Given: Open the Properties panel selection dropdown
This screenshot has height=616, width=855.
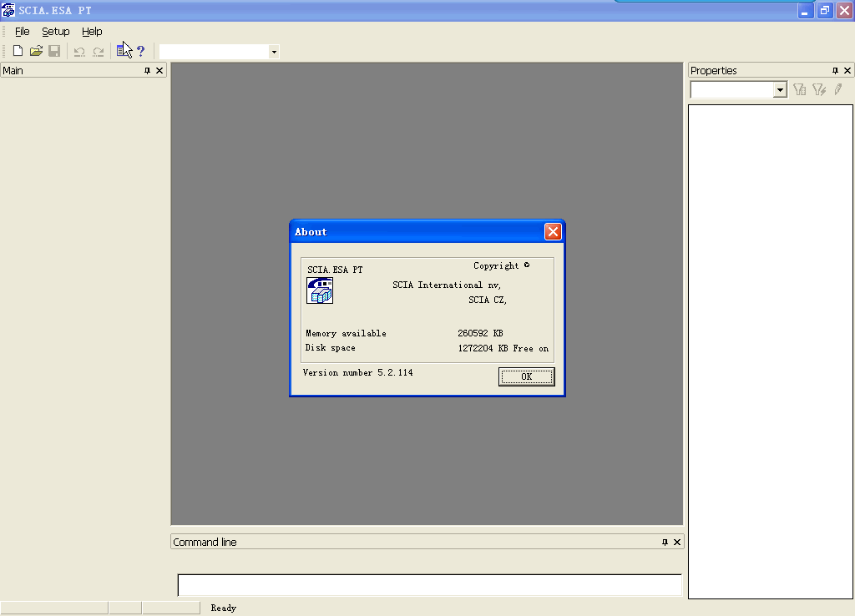Looking at the screenshot, I should (780, 90).
